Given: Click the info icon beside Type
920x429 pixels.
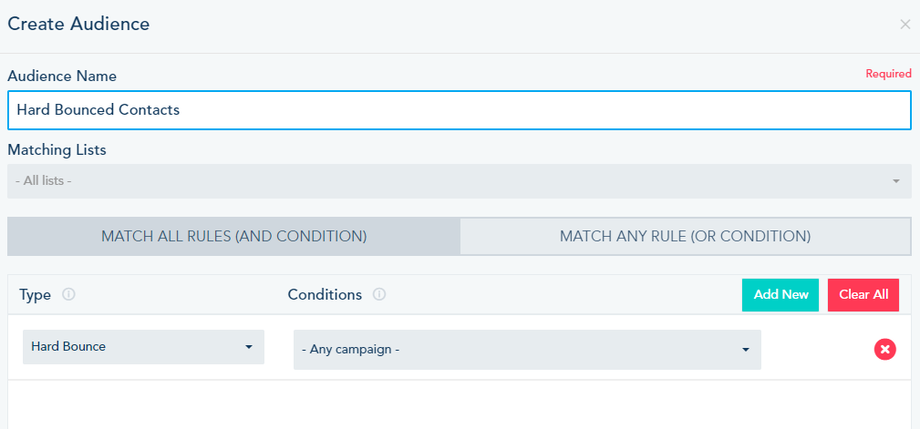Looking at the screenshot, I should [68, 295].
